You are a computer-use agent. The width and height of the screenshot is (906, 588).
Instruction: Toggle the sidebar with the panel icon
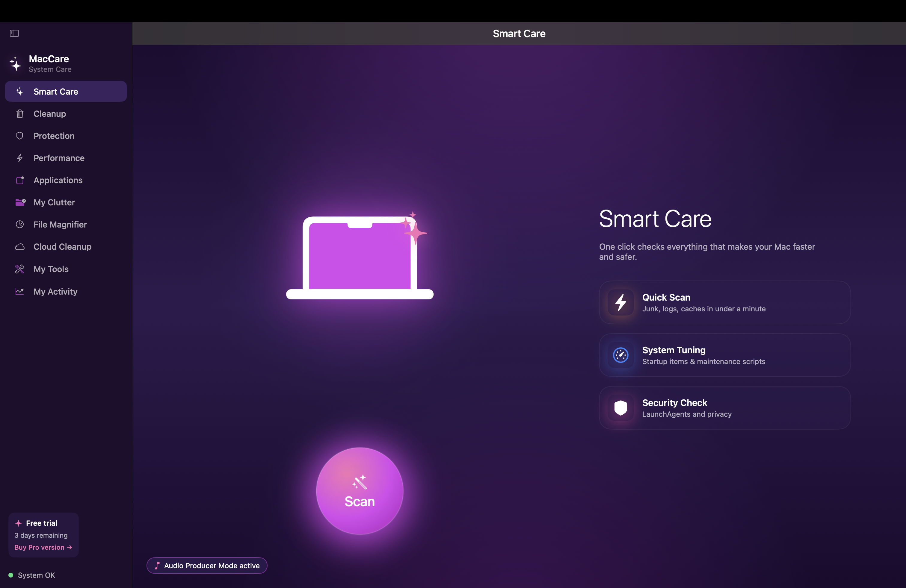pos(14,34)
